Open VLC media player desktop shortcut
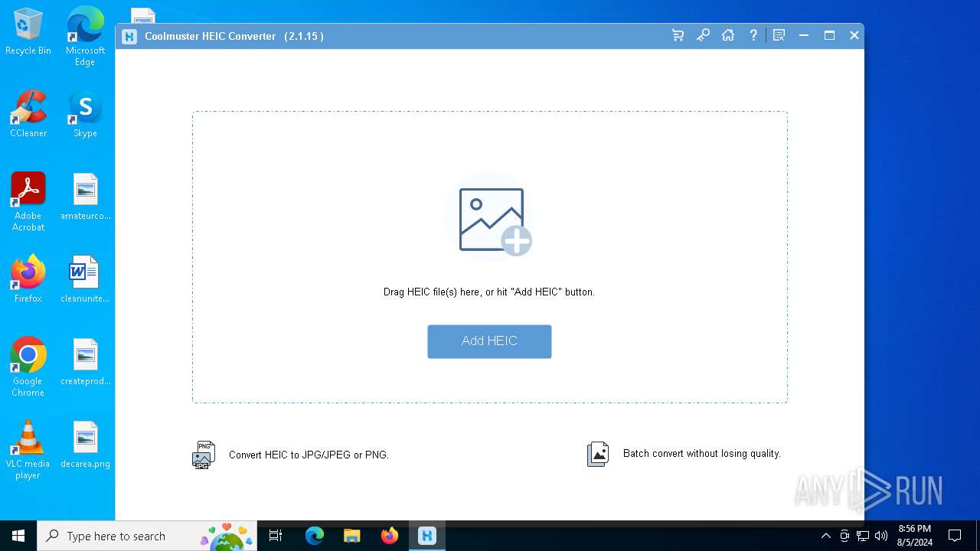Viewport: 980px width, 551px height. pyautogui.click(x=28, y=450)
